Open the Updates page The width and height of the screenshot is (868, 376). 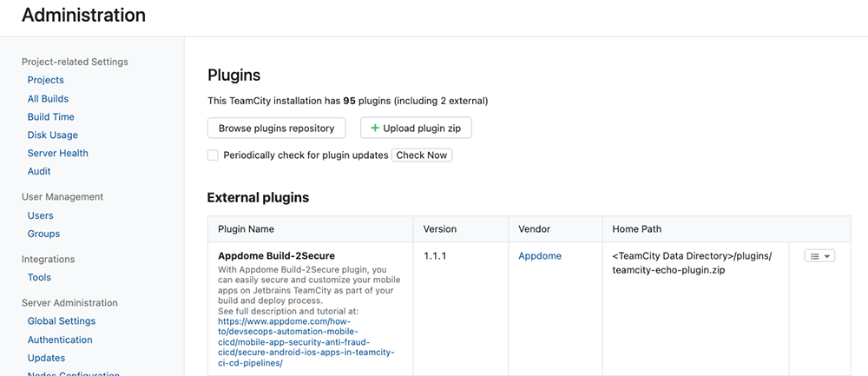coord(46,358)
